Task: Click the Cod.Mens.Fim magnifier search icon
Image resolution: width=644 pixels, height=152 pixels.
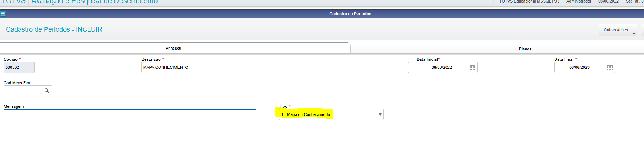Action: pos(47,91)
